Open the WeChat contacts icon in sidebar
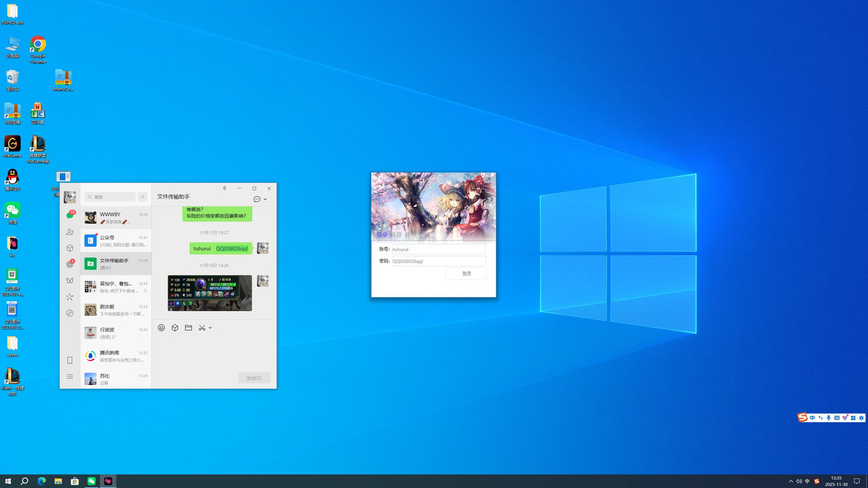Screen dimensions: 868x488 70,232
